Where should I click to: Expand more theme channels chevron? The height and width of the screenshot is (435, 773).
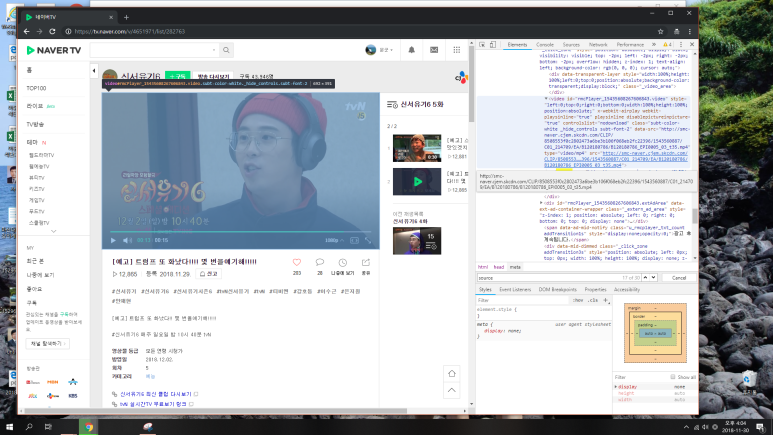[54, 231]
